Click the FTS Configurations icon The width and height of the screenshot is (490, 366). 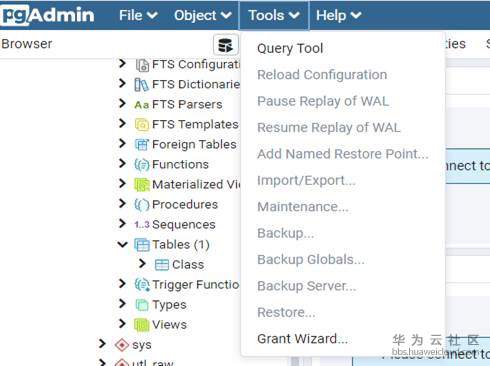(142, 65)
